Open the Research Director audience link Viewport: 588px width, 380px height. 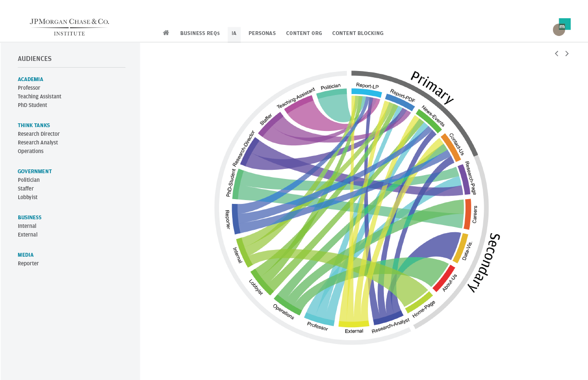[x=38, y=134]
